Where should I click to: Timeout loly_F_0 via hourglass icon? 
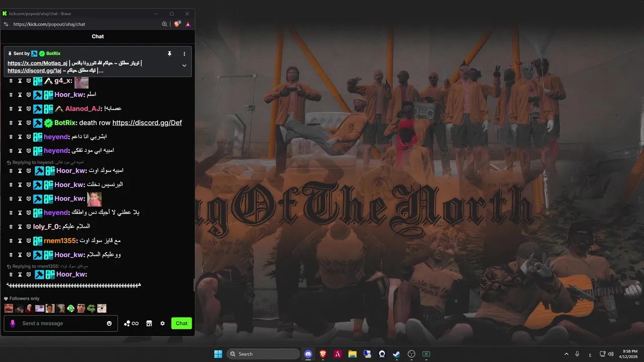[20, 227]
